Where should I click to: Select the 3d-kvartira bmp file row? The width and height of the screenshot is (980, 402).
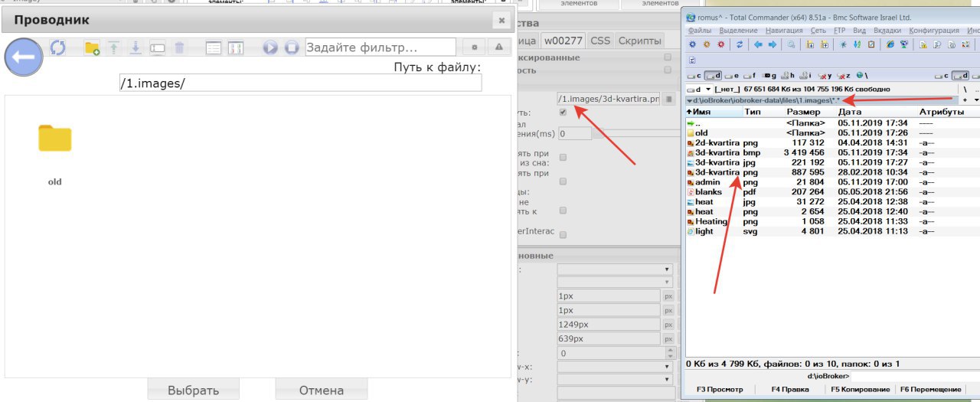pyautogui.click(x=833, y=152)
